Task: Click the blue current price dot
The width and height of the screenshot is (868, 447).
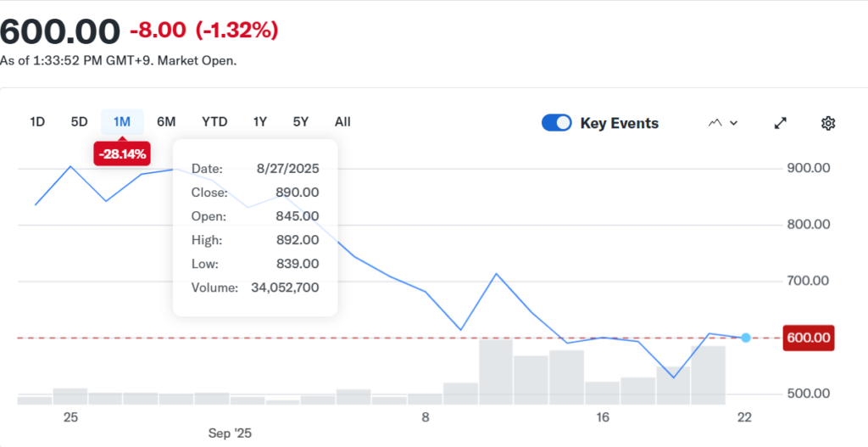Action: [746, 338]
